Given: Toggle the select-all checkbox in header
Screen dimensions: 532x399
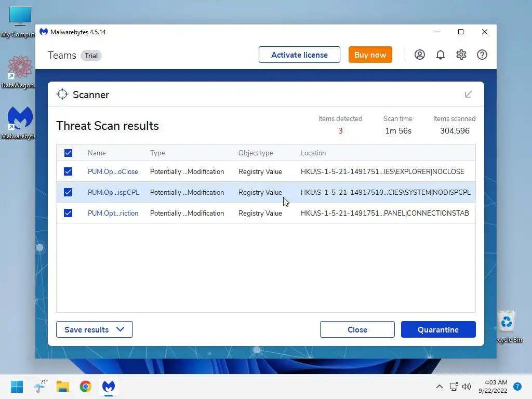Looking at the screenshot, I should pyautogui.click(x=68, y=153).
